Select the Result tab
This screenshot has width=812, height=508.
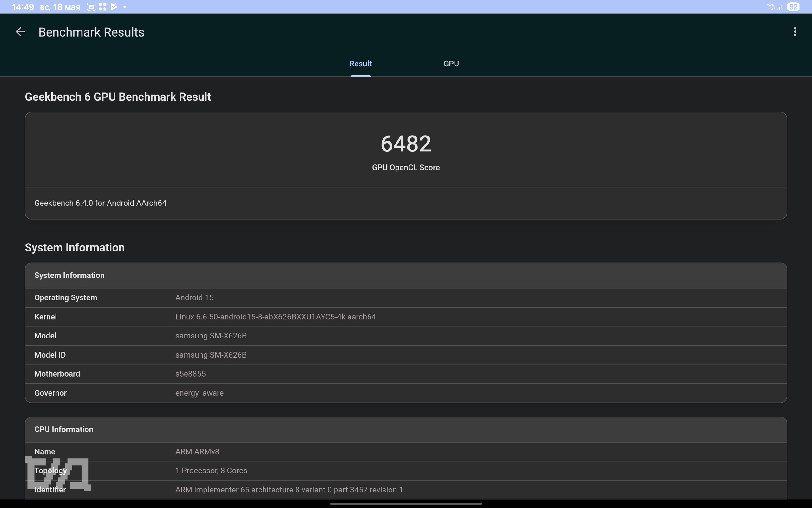(x=360, y=63)
